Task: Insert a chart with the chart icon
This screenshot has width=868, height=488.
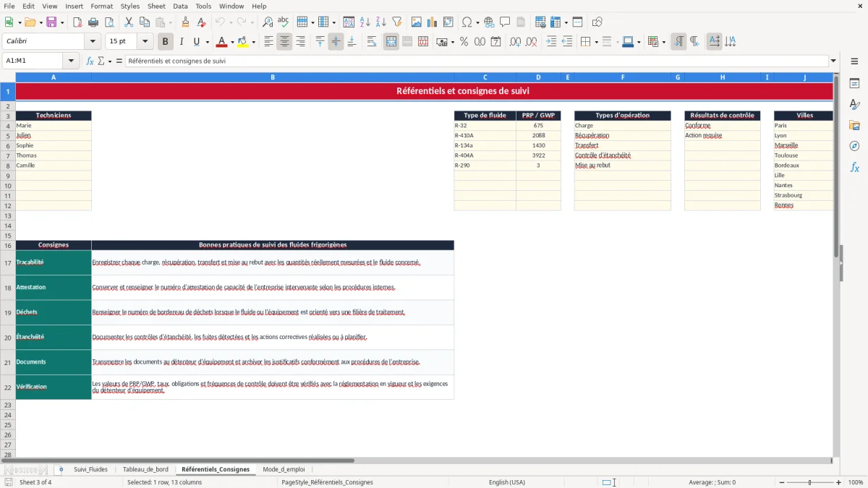Action: (x=433, y=22)
